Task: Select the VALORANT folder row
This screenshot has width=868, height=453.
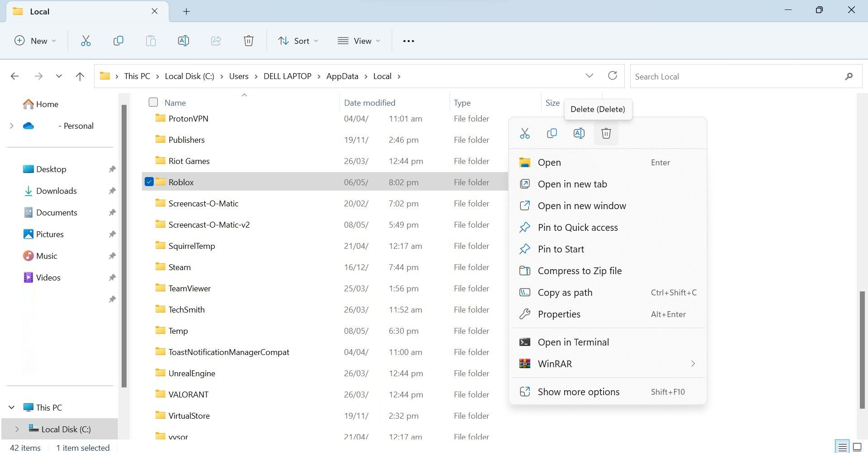Action: [x=325, y=394]
